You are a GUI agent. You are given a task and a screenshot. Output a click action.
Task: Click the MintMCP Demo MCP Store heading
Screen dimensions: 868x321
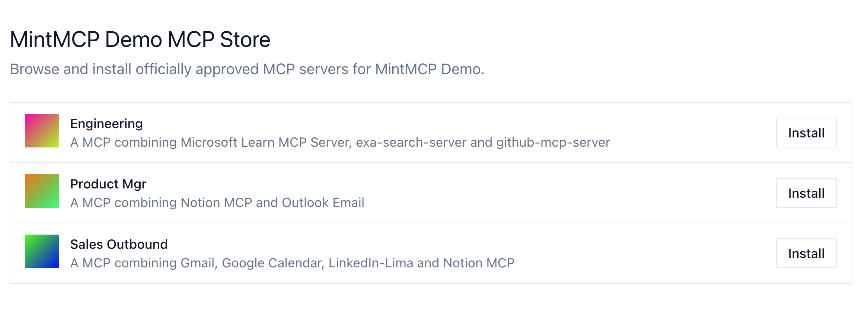tap(140, 39)
